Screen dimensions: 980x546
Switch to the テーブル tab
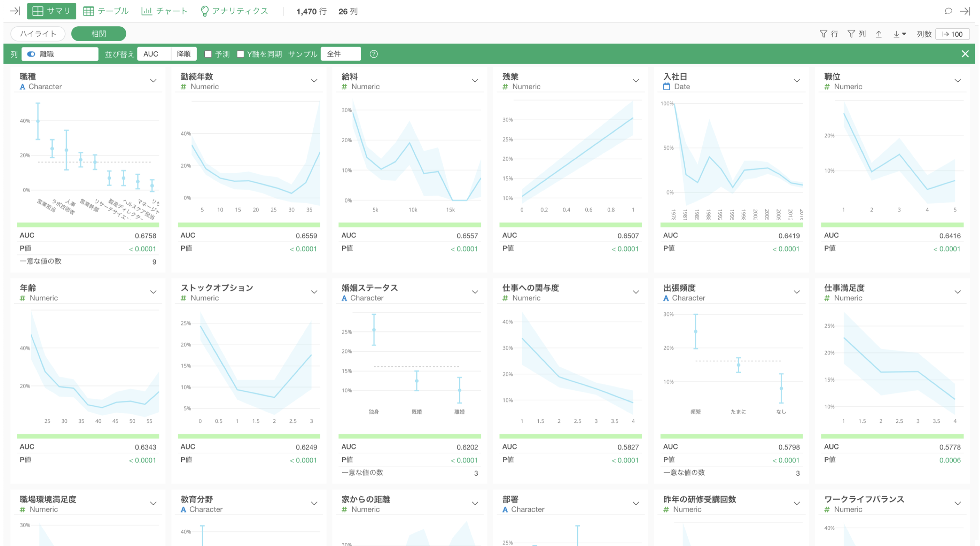click(106, 11)
